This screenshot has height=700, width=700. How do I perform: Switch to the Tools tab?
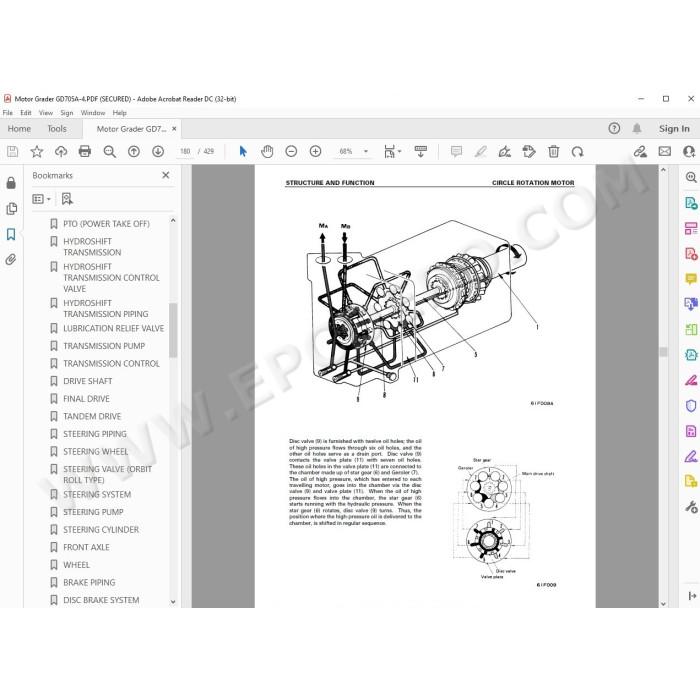[57, 129]
